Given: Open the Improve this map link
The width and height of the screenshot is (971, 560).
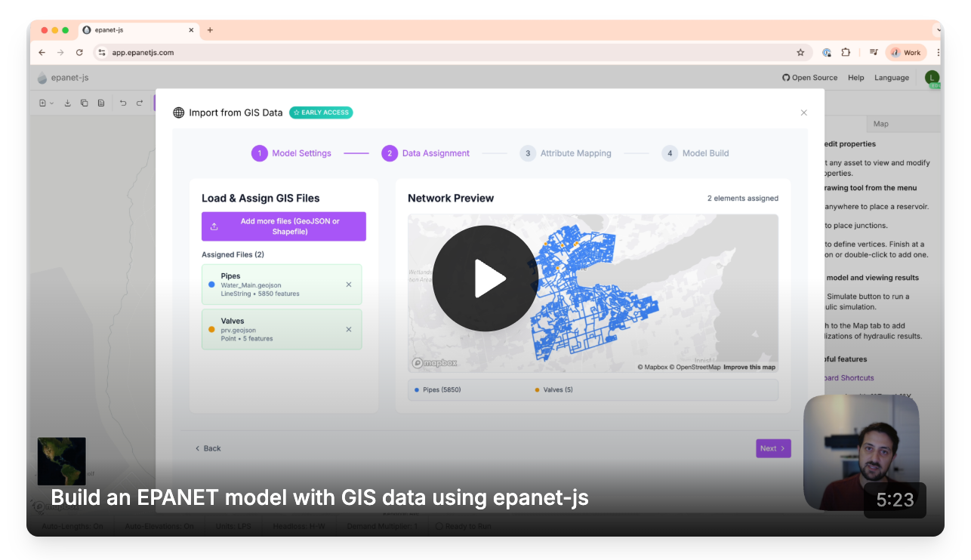Looking at the screenshot, I should click(x=749, y=368).
